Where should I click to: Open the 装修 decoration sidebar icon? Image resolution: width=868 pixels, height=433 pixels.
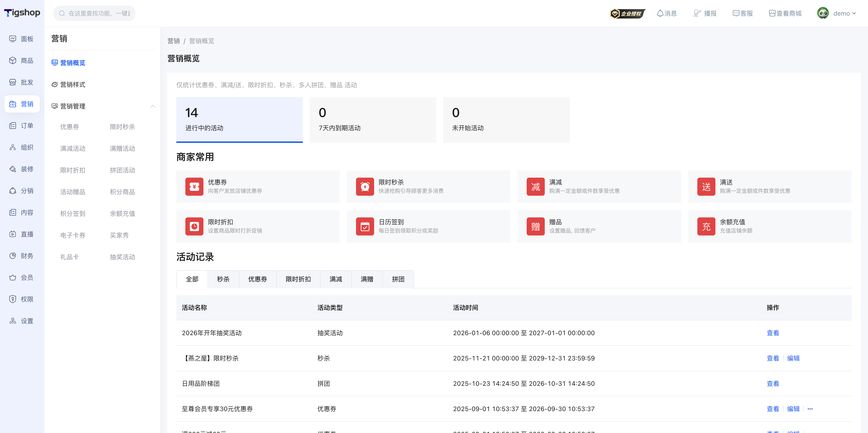coord(12,169)
